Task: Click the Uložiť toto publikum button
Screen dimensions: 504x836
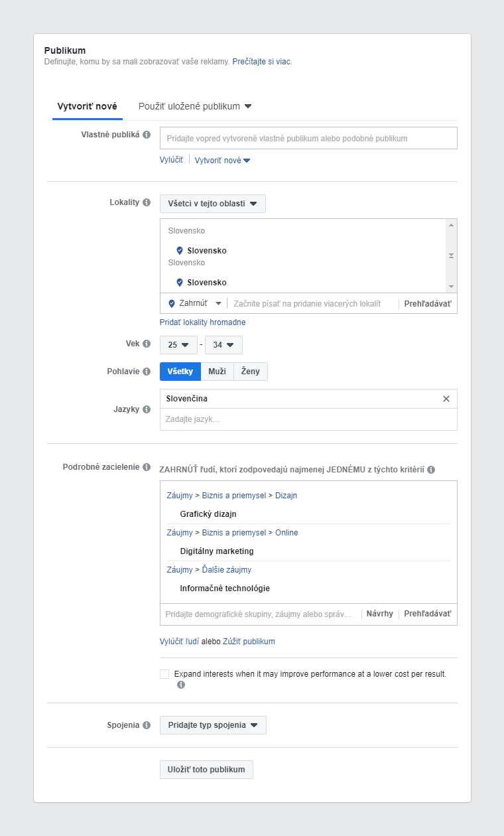Action: pos(206,769)
